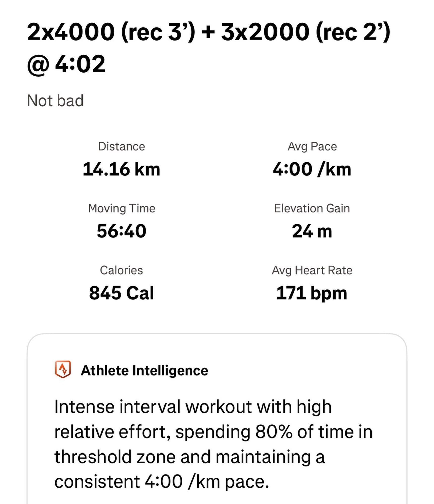Select the 56:40 moving time value
The image size is (434, 504).
coord(121,231)
